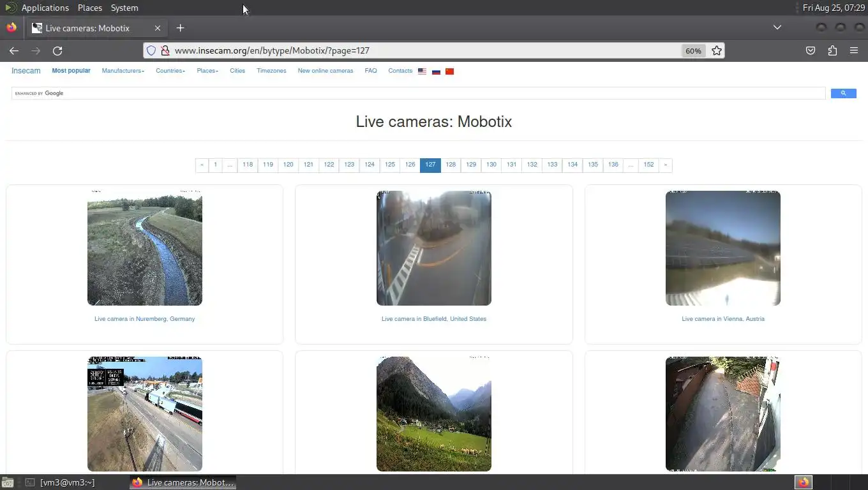Viewport: 868px width, 490px height.
Task: Open the courtyard driveway camera thumbnail
Action: pyautogui.click(x=723, y=414)
